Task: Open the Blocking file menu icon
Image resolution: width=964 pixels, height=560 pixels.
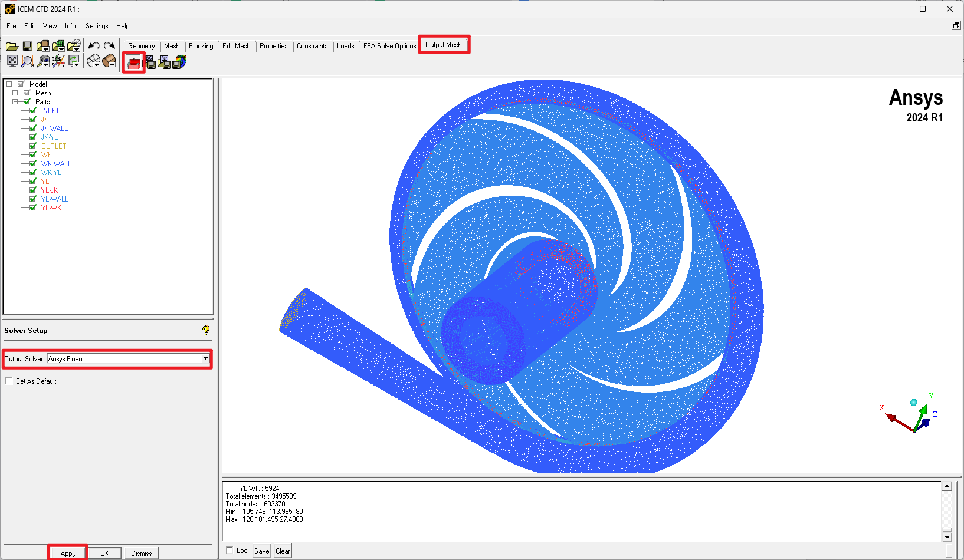Action: click(74, 46)
